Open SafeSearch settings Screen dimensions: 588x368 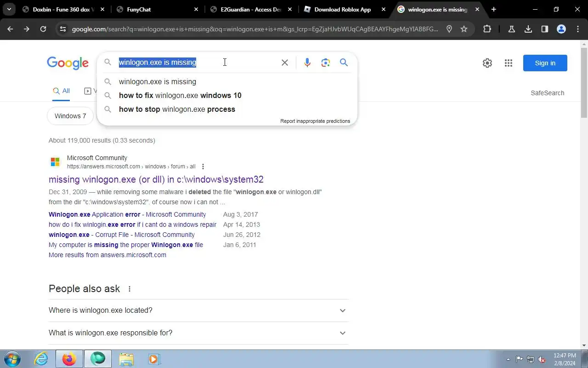[548, 93]
